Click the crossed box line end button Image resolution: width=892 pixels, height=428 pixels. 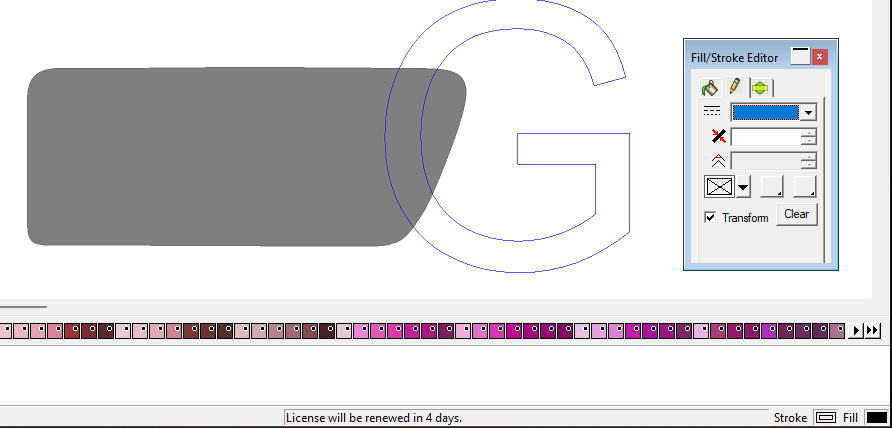(720, 186)
